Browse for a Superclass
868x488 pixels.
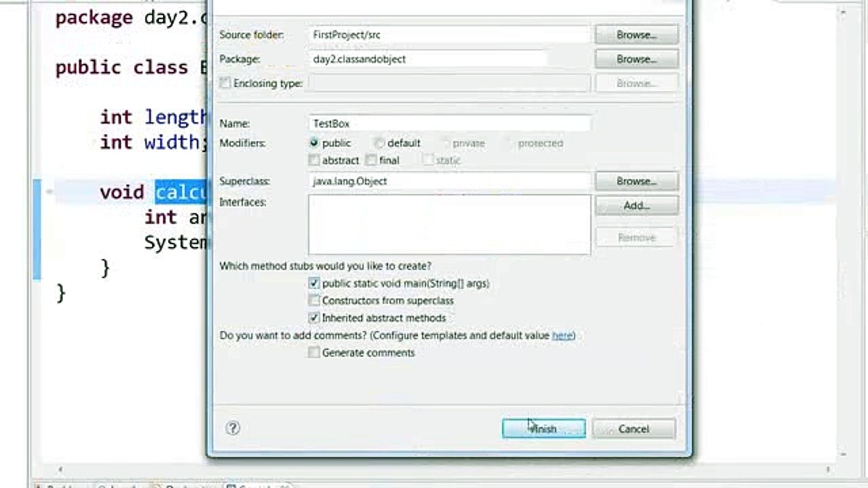636,181
